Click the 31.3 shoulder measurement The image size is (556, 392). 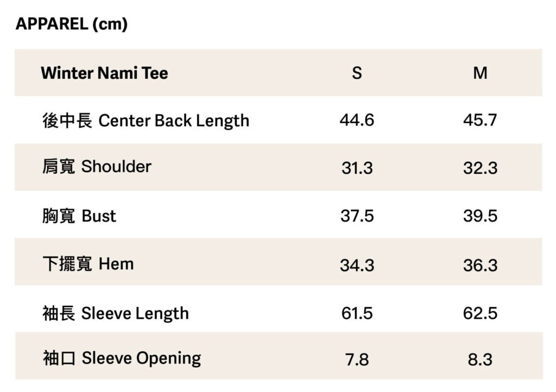coord(357,168)
